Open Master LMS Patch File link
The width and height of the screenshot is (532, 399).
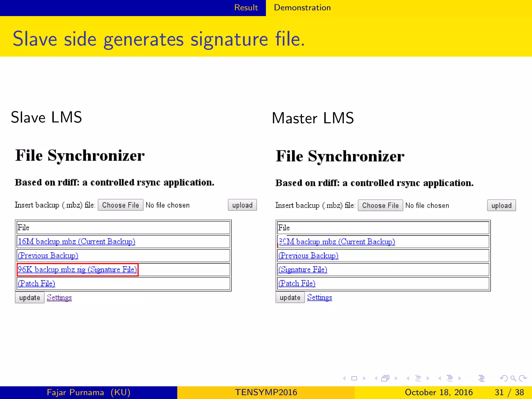point(297,283)
